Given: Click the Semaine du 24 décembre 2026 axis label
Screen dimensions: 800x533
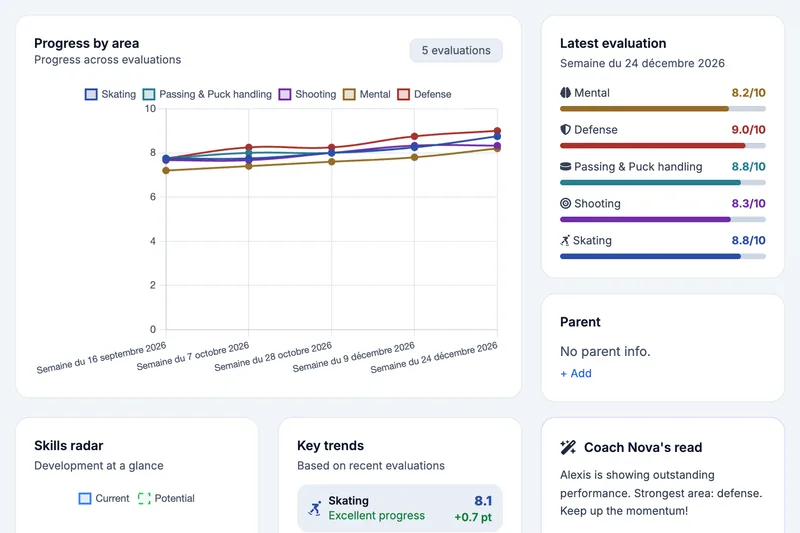Looking at the screenshot, I should (434, 358).
